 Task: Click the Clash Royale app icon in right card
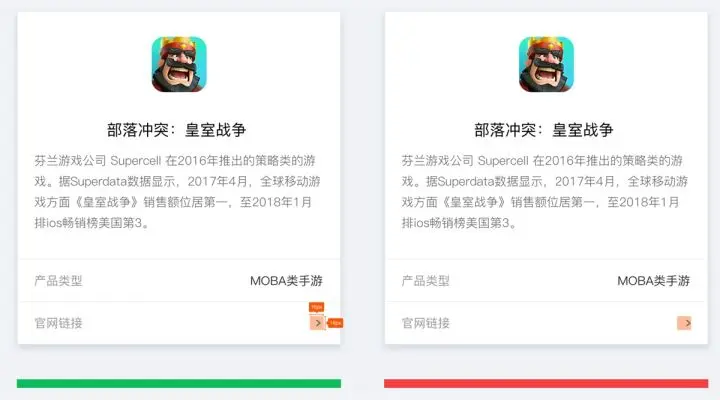546,64
